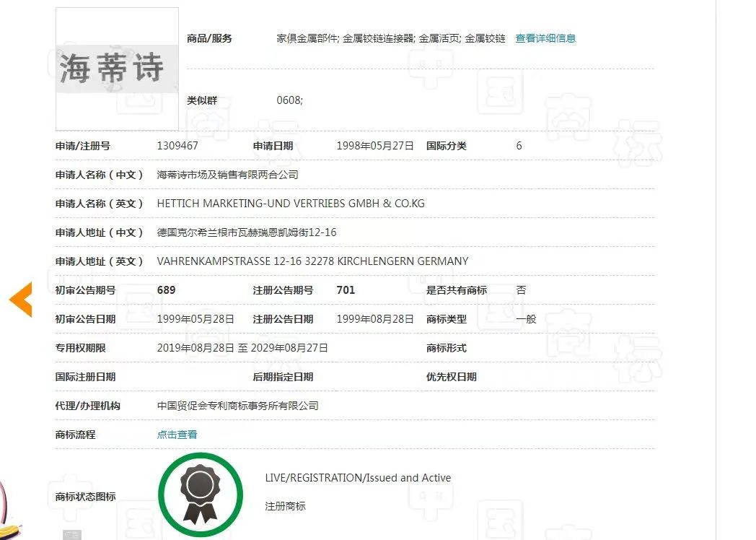
Task: Click the 申请人地址（中文）label
Action: pos(100,232)
